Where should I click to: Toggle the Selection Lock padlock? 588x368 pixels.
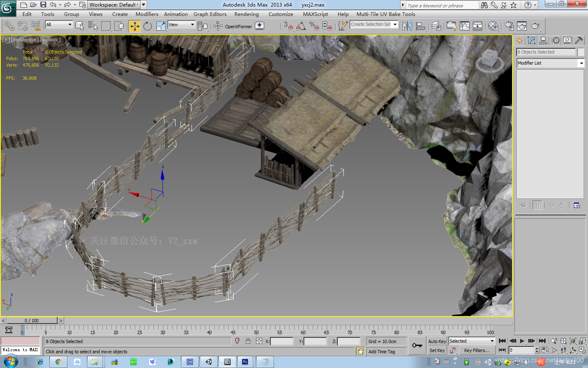coord(248,341)
